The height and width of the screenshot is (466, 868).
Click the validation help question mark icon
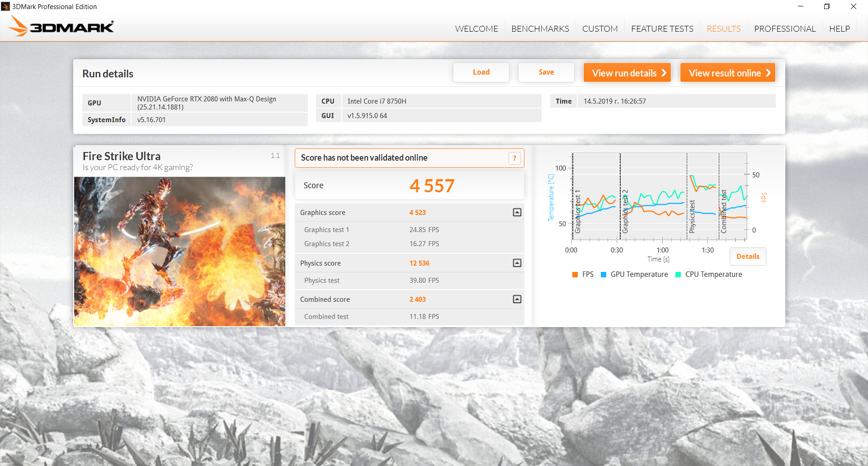(x=514, y=158)
